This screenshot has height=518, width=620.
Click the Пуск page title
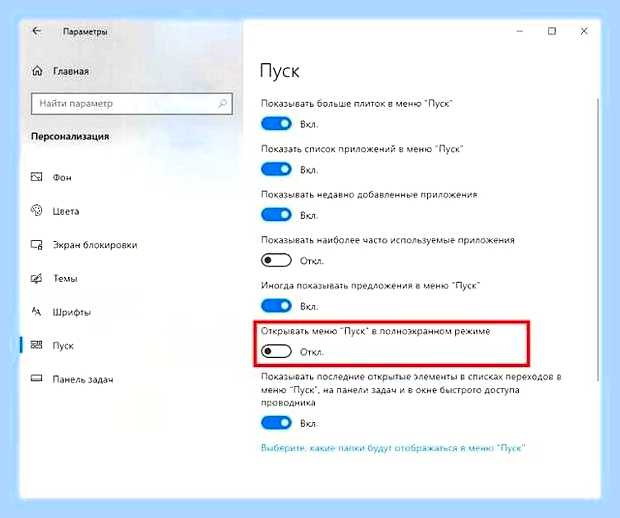click(280, 72)
